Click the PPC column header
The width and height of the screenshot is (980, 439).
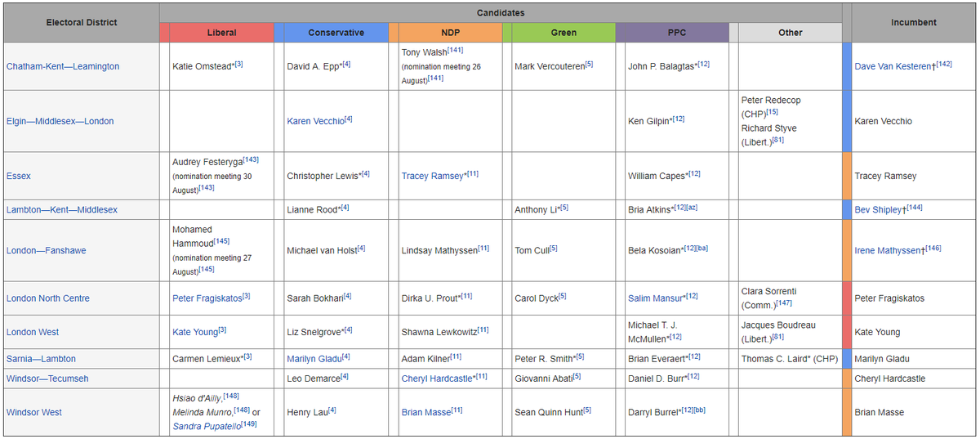(677, 33)
